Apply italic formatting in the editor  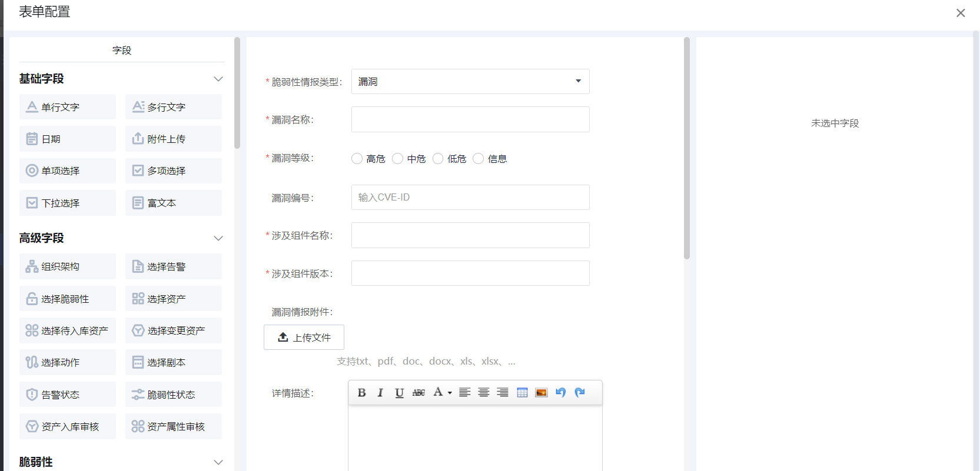(380, 393)
